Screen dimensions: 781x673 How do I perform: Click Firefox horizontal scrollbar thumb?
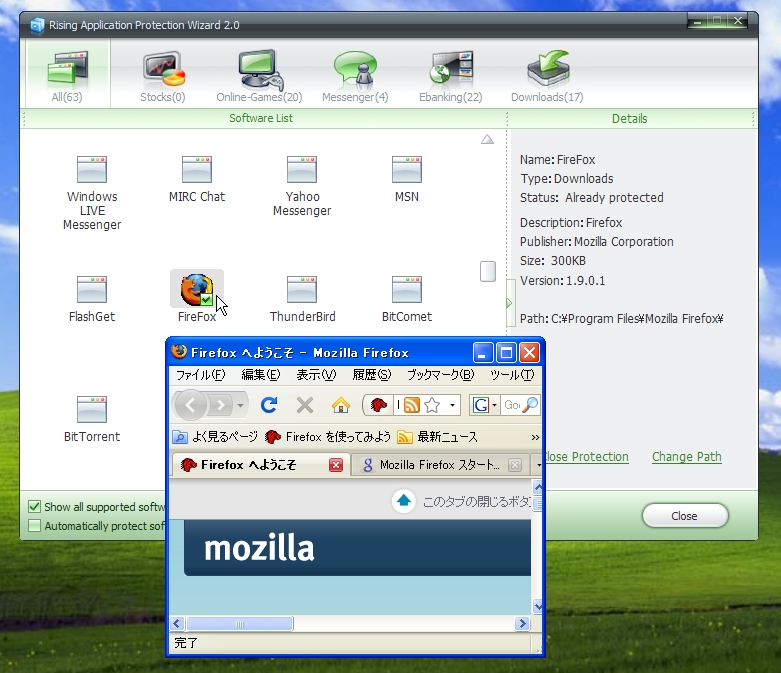(x=240, y=624)
